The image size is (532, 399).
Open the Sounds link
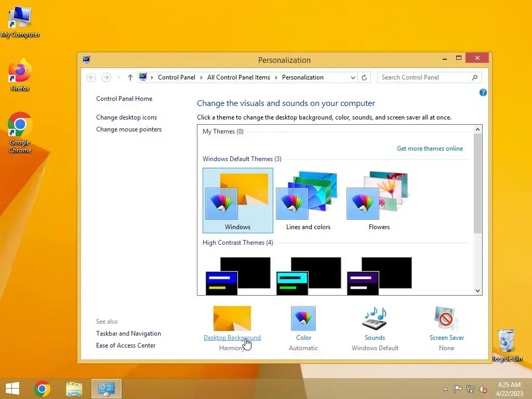[375, 338]
